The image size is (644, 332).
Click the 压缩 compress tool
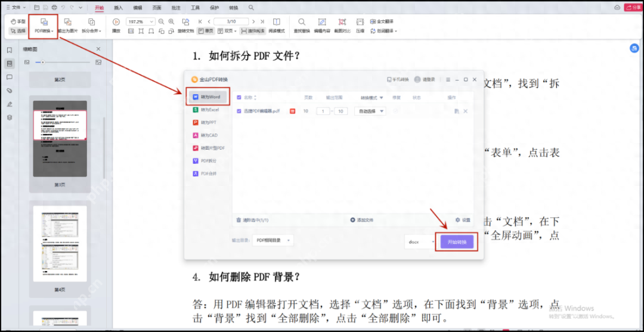coord(360,26)
